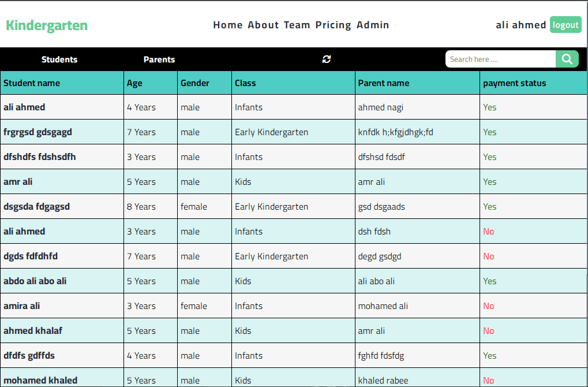Click the student name amira ali
The width and height of the screenshot is (588, 387).
tap(22, 306)
